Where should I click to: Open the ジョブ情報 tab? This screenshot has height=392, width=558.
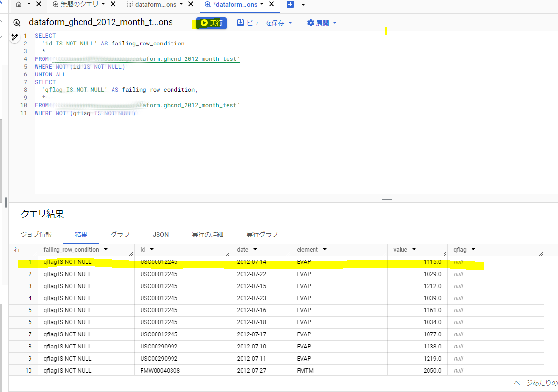[x=36, y=234]
